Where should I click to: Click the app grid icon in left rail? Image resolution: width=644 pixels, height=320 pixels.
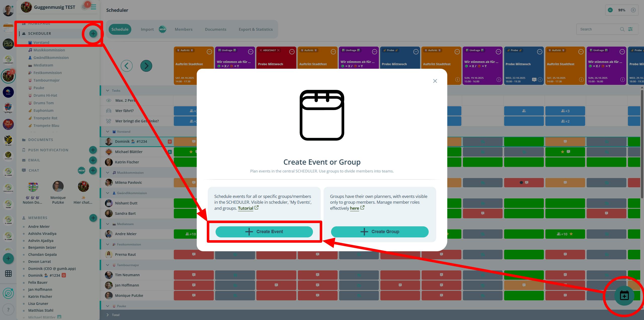coord(8,274)
